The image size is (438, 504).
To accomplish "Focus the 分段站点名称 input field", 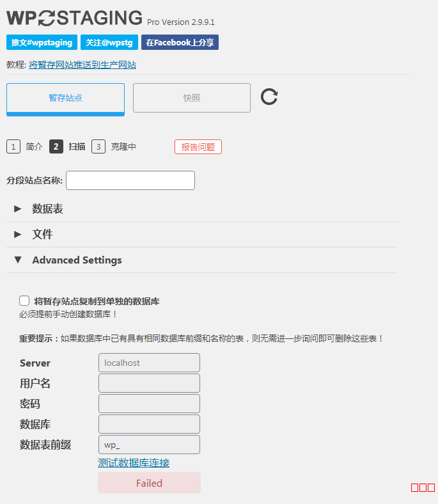I will [130, 180].
